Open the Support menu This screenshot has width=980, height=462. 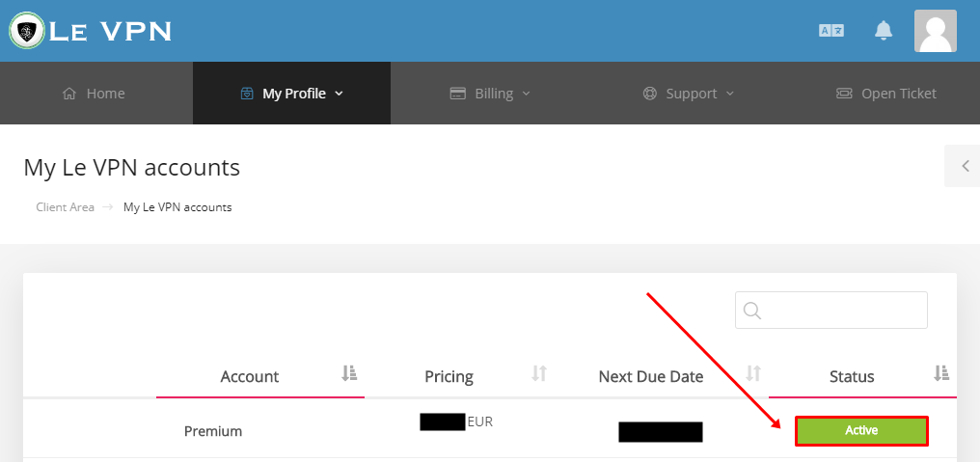point(688,94)
